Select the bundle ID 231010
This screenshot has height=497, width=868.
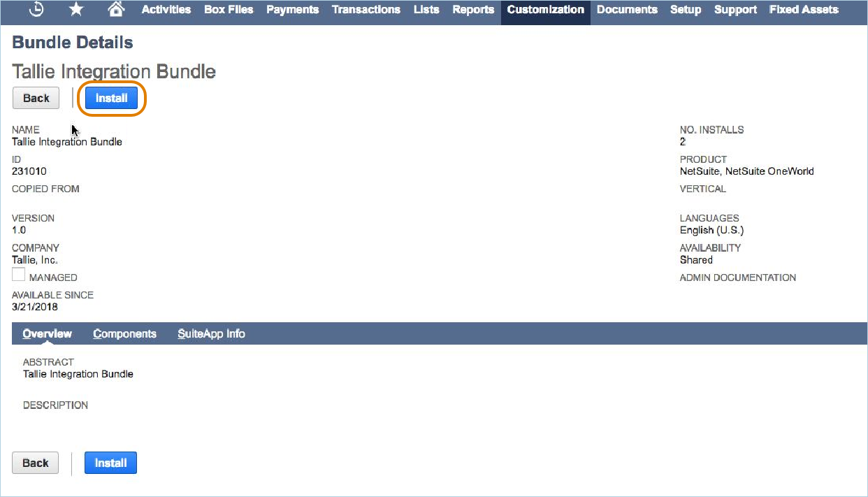coord(29,171)
